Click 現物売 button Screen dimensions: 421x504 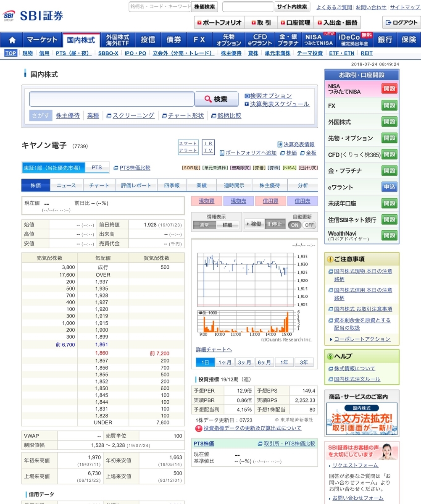(x=239, y=201)
